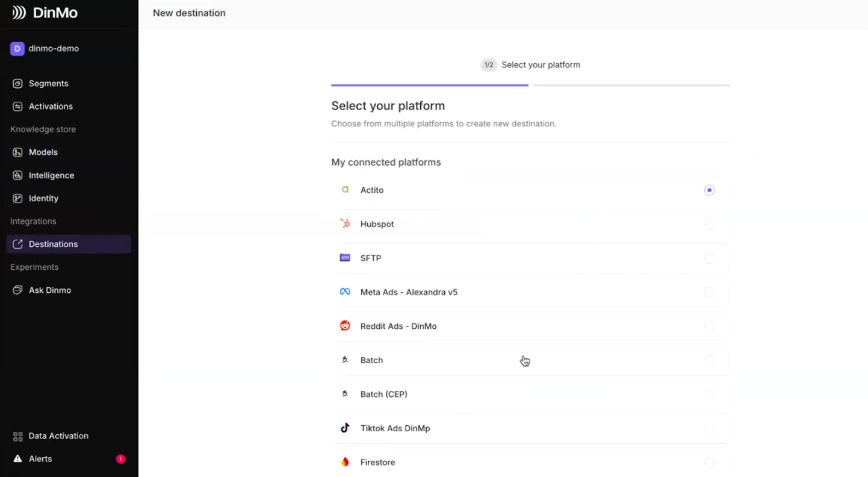Click the Hubspot platform logo
Screen dimensions: 868x477
click(345, 223)
